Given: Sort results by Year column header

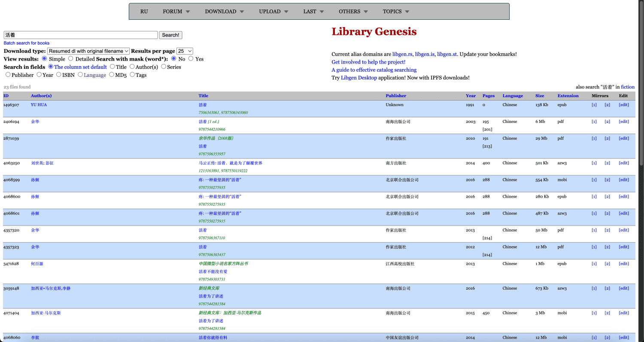Looking at the screenshot, I should point(471,96).
